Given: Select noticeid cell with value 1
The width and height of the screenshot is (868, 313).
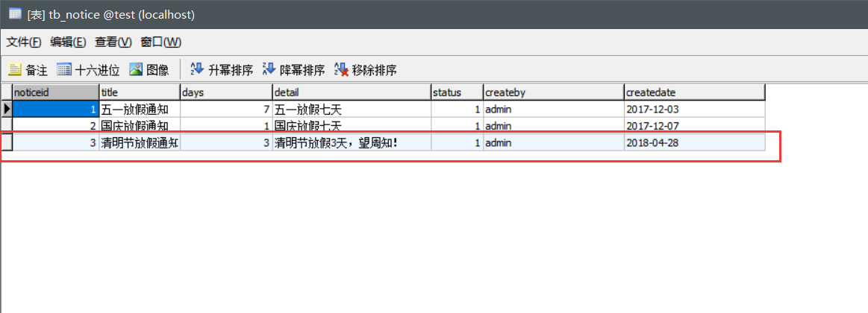Looking at the screenshot, I should pos(55,109).
